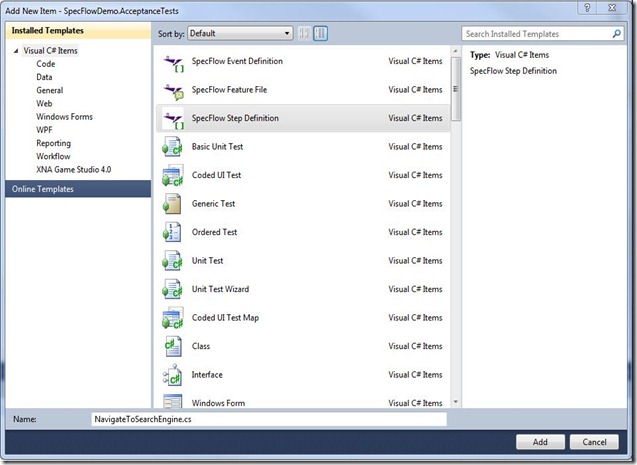The height and width of the screenshot is (465, 637).
Task: Switch to small icons view
Action: [304, 33]
